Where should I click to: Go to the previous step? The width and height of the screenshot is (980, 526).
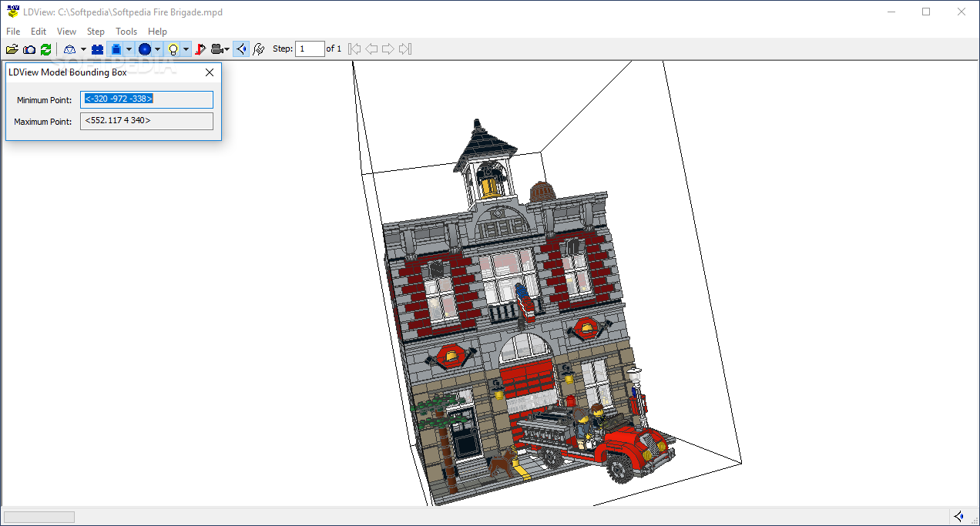(x=371, y=49)
